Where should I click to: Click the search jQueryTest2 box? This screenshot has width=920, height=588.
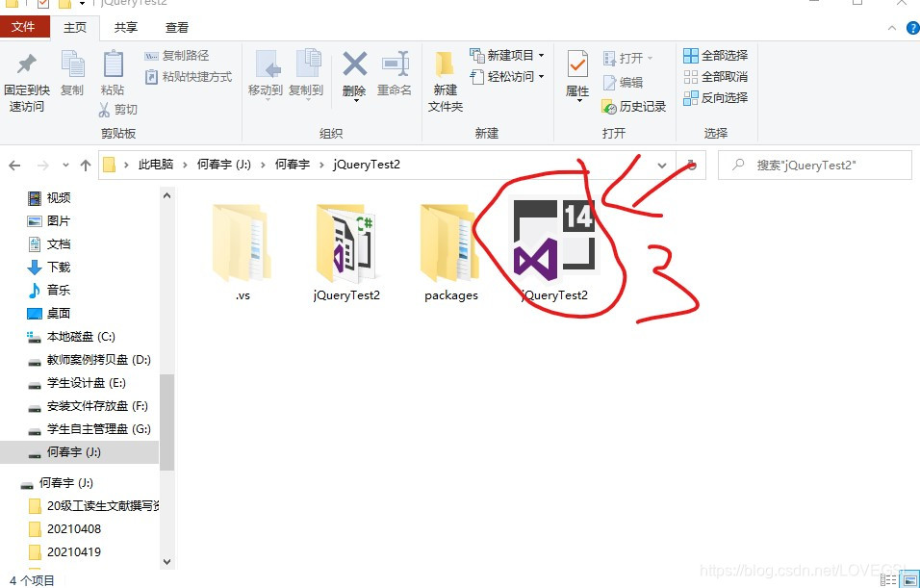point(815,166)
